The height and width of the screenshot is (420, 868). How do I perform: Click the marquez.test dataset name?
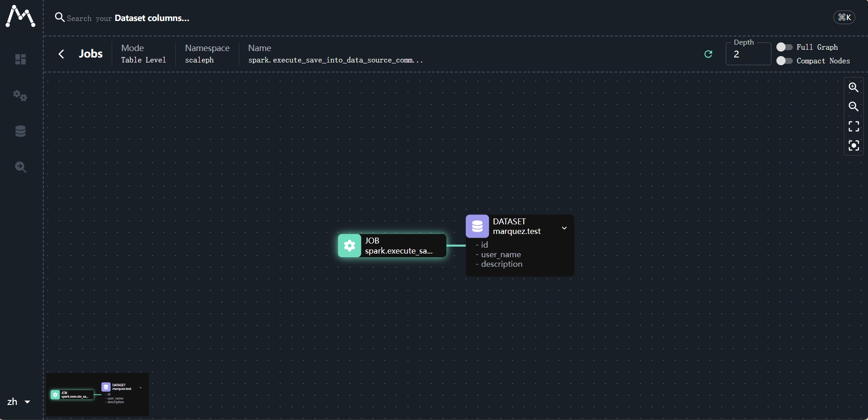pyautogui.click(x=517, y=231)
